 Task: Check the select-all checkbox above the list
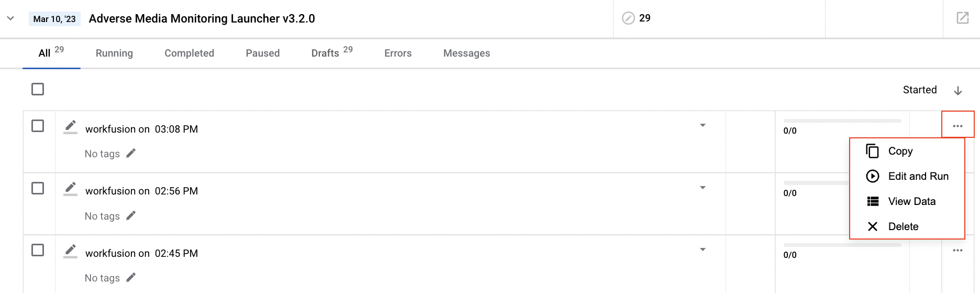click(38, 89)
